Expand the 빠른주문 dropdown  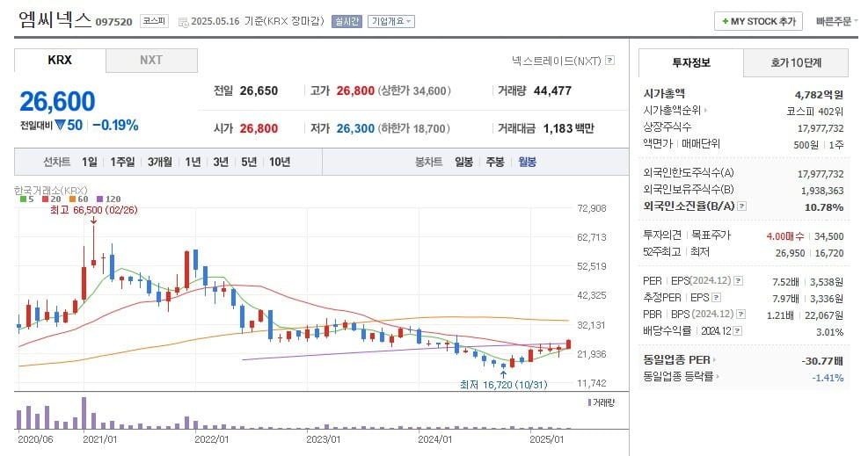pyautogui.click(x=836, y=22)
